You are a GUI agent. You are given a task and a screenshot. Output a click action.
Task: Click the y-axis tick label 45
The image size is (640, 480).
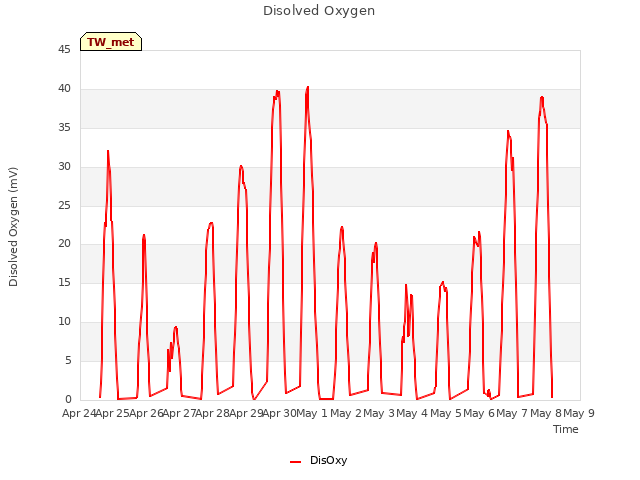coord(64,50)
